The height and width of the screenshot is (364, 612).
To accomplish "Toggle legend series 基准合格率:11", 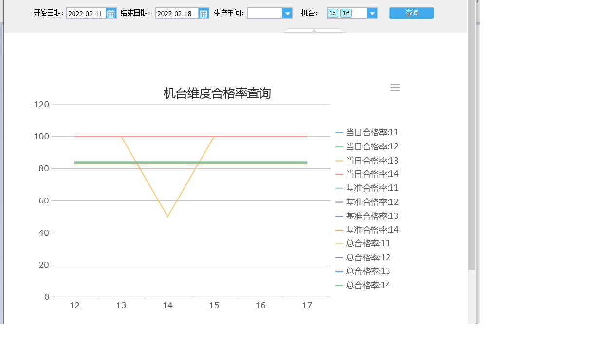I will click(x=367, y=188).
